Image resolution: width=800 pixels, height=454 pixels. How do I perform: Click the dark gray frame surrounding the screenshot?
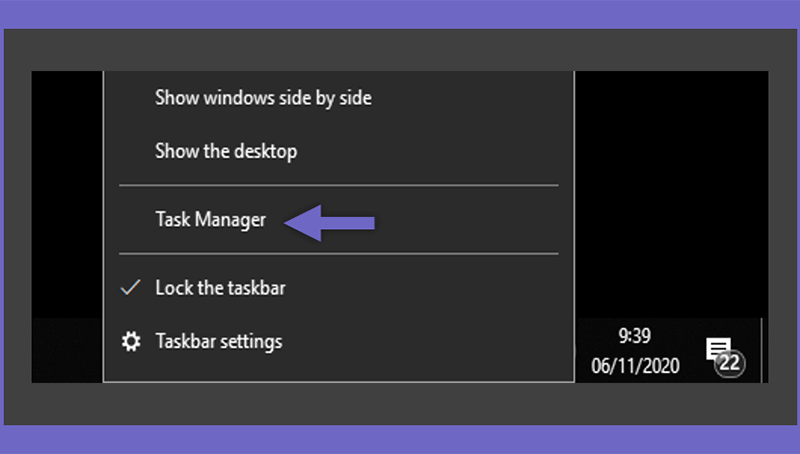pyautogui.click(x=400, y=49)
